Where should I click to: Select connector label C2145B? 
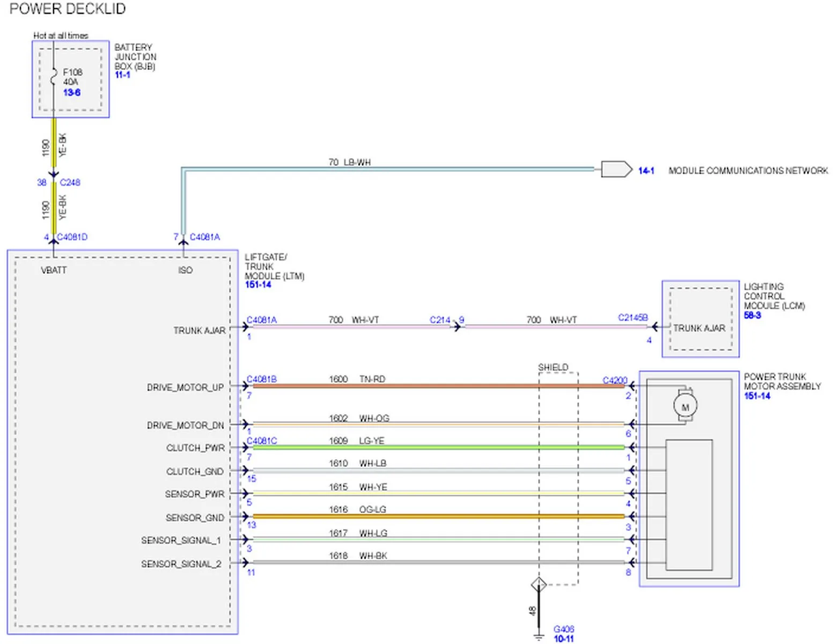pos(633,318)
